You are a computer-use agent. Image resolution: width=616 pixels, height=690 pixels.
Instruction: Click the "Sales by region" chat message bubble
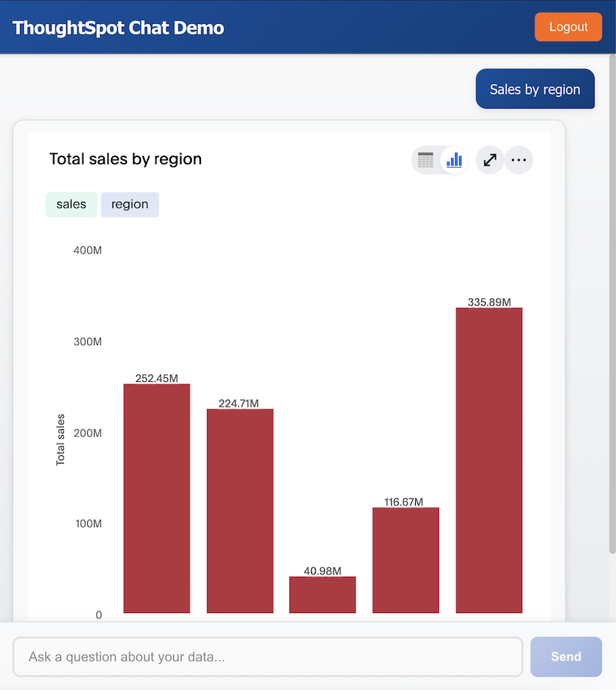(535, 89)
